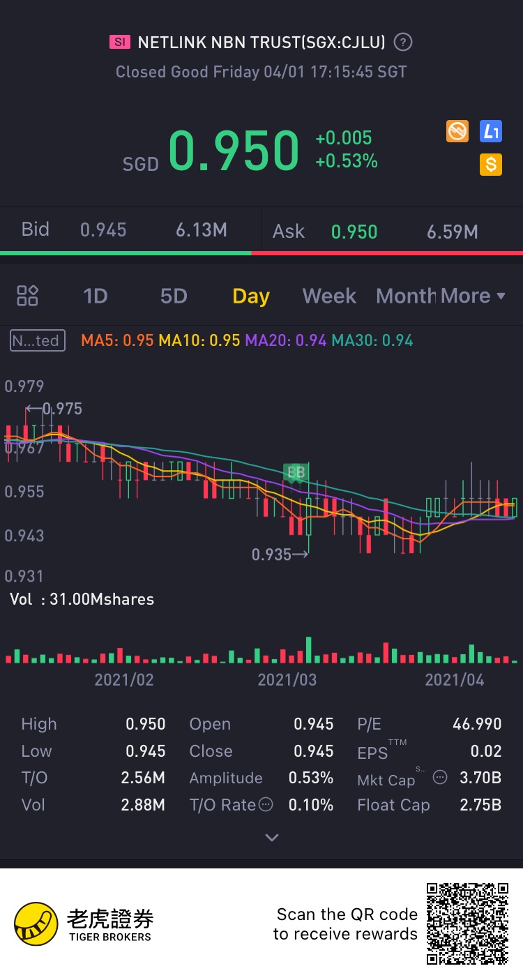Tap the bid-ask ratio bar

click(261, 252)
